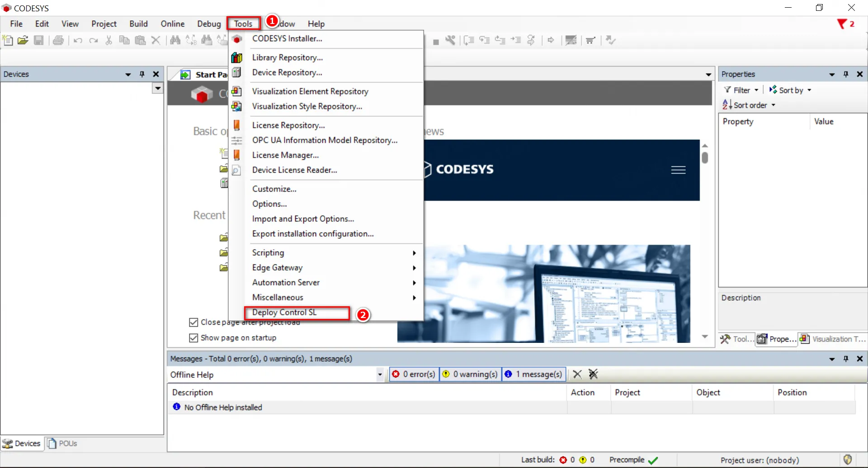Pin the Properties panel
868x468 pixels.
[x=846, y=74]
